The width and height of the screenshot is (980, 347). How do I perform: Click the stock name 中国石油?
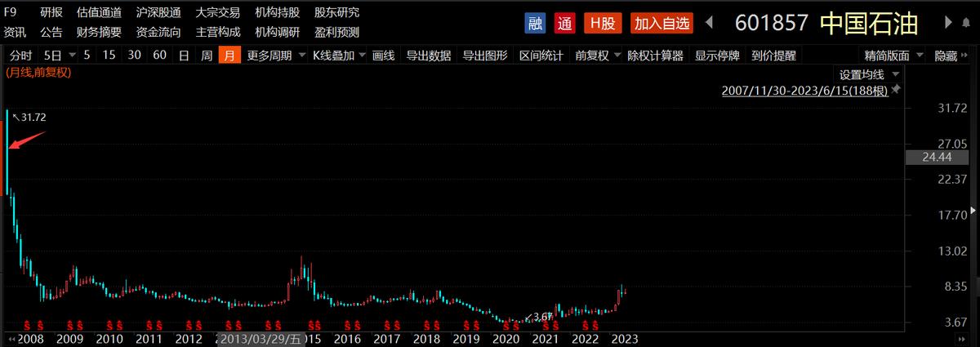(869, 23)
